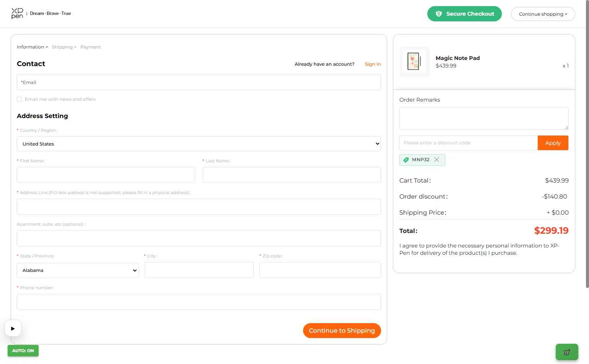Open the green cart floating button
Screen dimensions: 589x364
567,352
